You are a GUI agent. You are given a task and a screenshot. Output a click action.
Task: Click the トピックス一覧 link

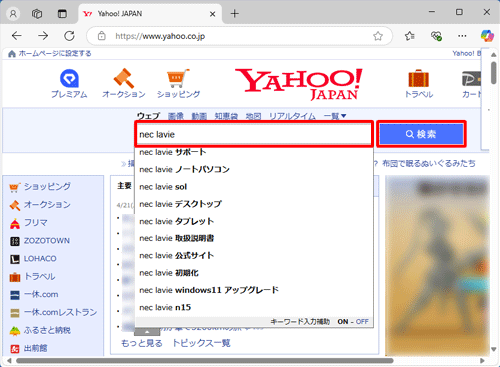201,343
